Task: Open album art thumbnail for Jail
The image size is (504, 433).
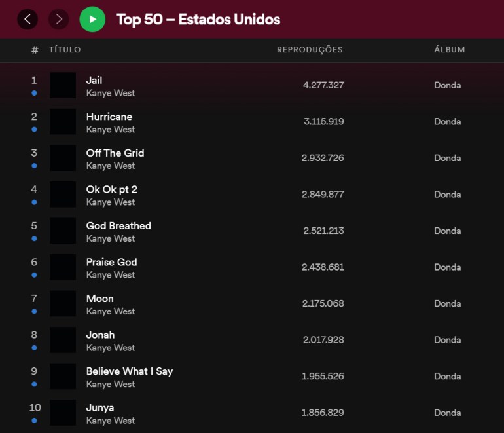Action: pyautogui.click(x=63, y=85)
